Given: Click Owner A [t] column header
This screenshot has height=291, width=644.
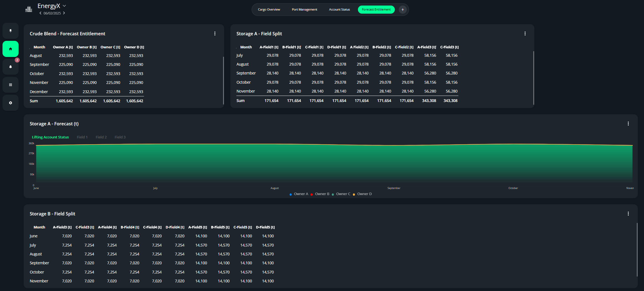Looking at the screenshot, I should [63, 47].
